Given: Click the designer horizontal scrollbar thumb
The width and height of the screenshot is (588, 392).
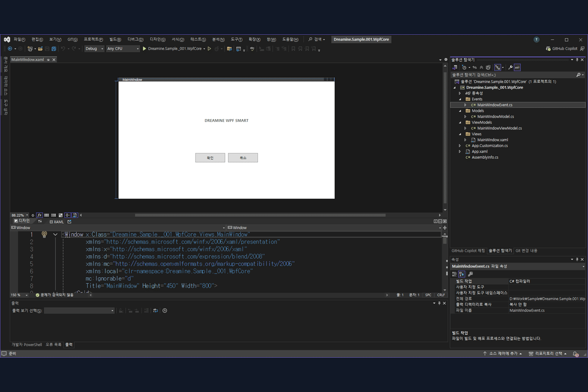Looking at the screenshot, I should coord(260,215).
